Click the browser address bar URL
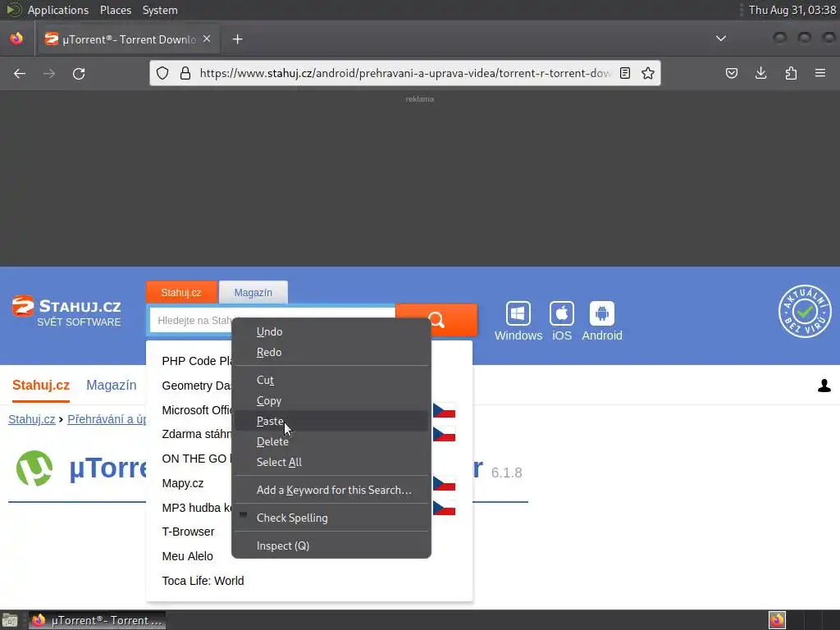Screen dimensions: 840x630 [x=404, y=73]
